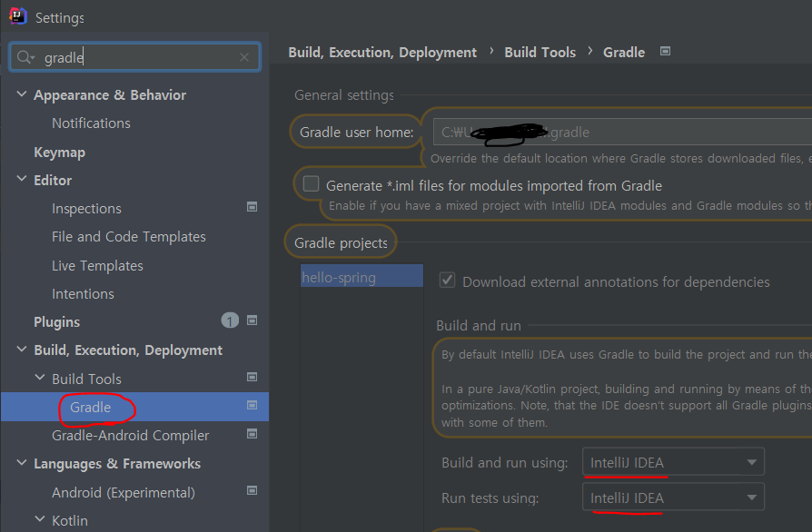Click the project-settings icon on Android (Experimental) row
Viewport: 812px width, 532px height.
pyautogui.click(x=253, y=490)
